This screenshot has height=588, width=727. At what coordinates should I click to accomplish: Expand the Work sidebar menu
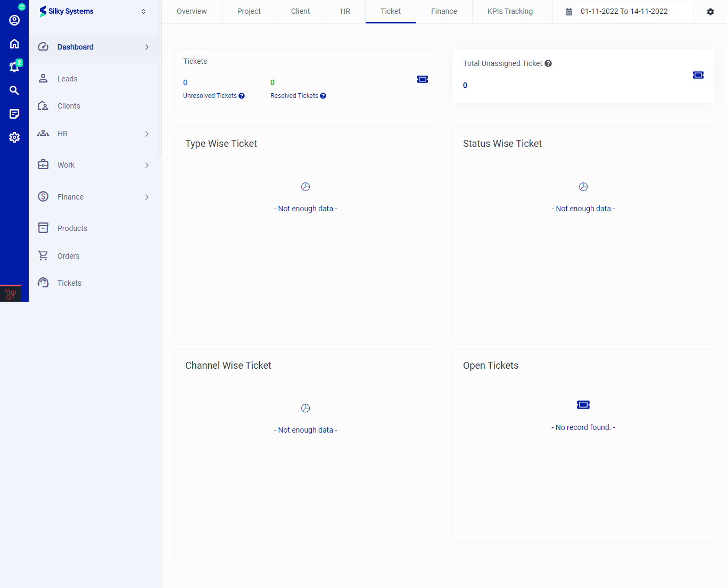[x=147, y=165]
